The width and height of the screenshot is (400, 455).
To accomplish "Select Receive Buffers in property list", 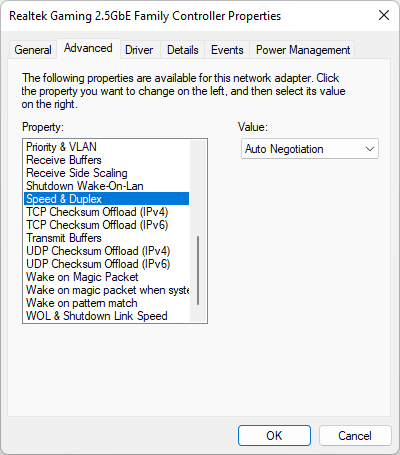I will click(x=107, y=160).
